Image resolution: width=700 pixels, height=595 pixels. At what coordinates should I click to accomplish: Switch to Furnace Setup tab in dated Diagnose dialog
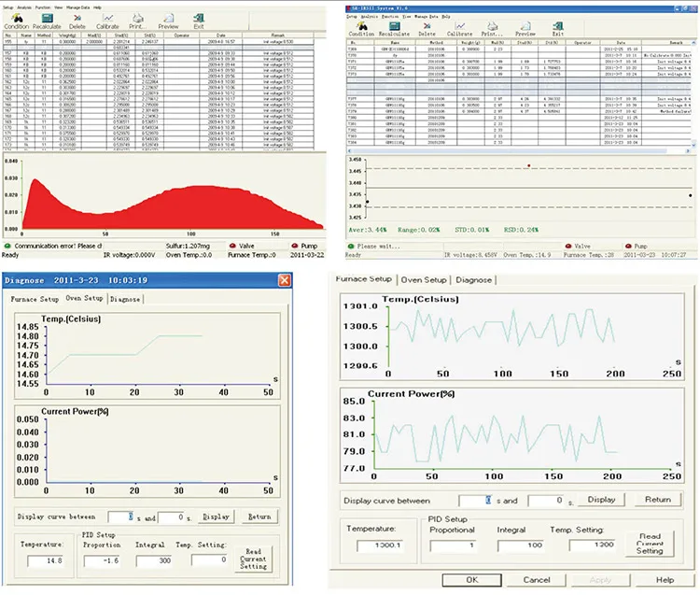tap(35, 299)
